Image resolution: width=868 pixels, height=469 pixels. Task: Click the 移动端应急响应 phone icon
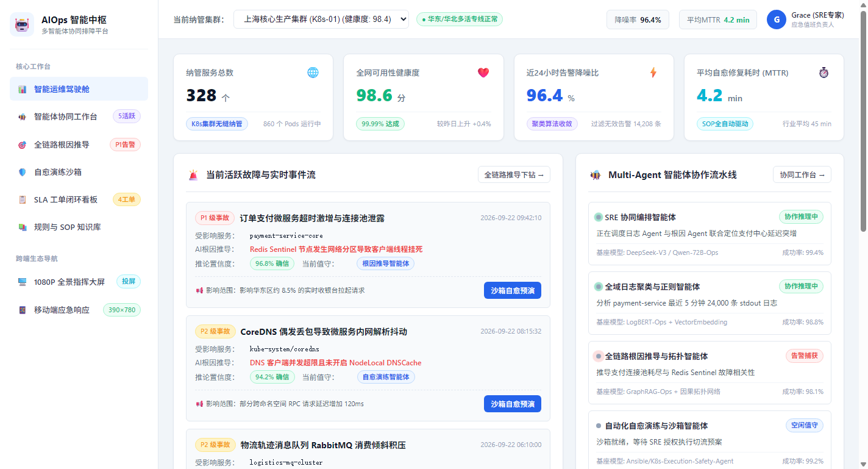tap(23, 310)
